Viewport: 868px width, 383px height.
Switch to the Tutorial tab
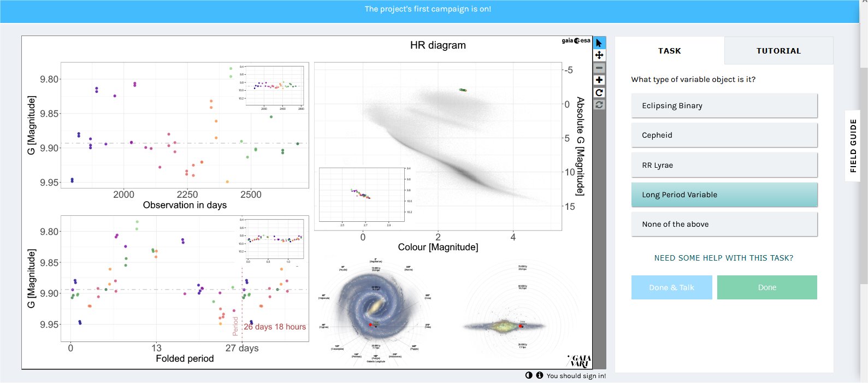tap(779, 51)
